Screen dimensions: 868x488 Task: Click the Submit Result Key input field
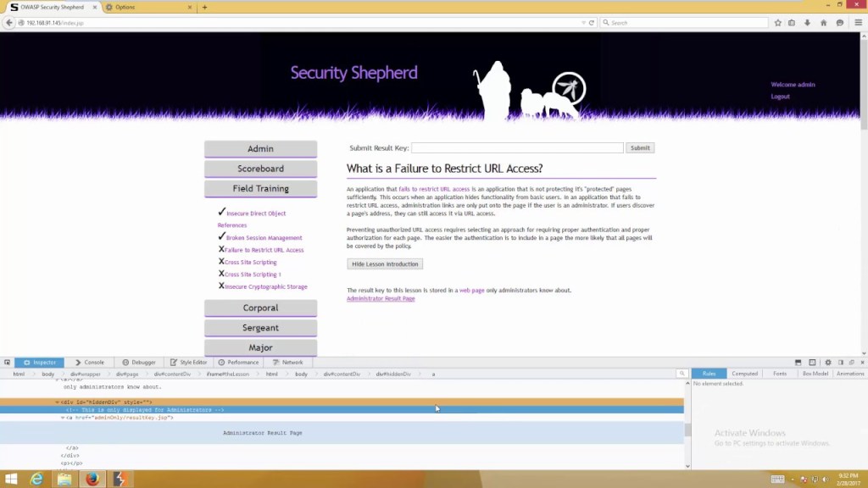[517, 148]
